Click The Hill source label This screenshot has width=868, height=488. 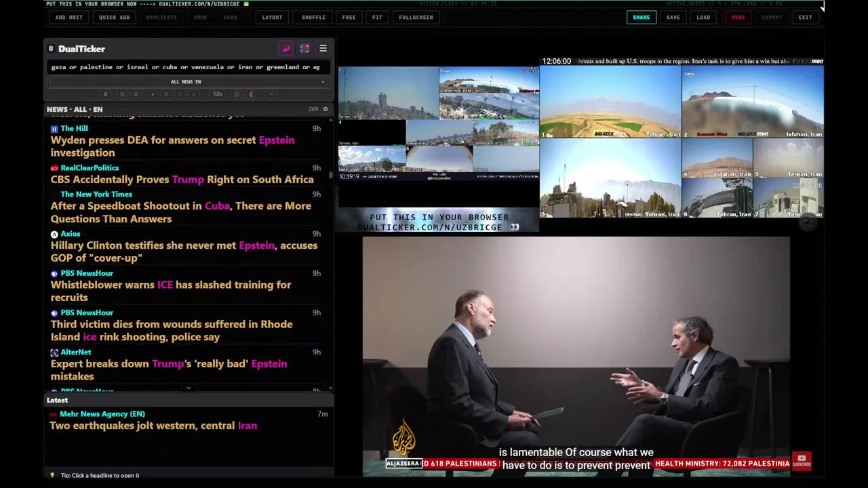click(x=74, y=128)
